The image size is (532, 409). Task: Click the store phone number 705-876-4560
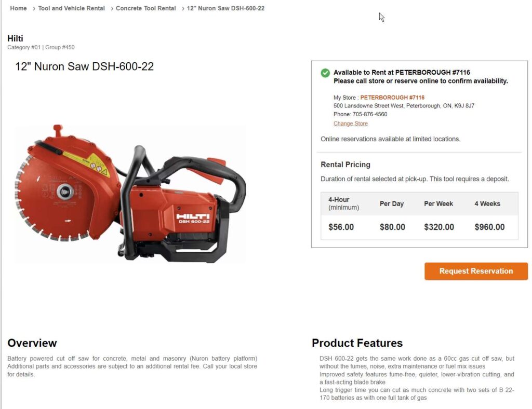point(370,114)
